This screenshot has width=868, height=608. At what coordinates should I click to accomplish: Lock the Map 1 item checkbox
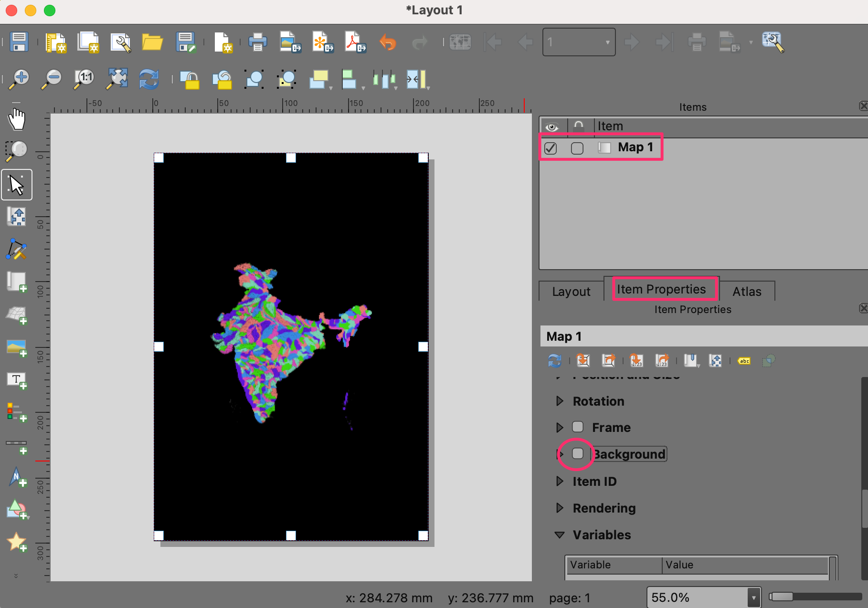[x=577, y=148]
